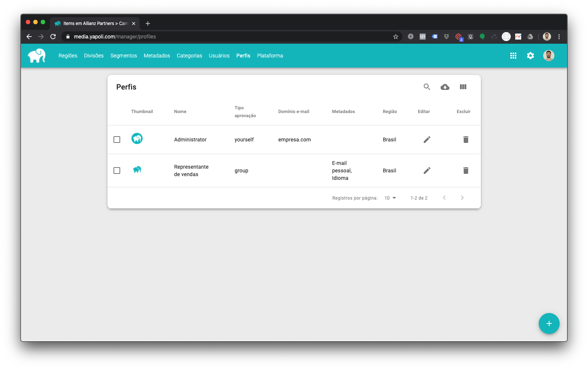Screen dimensions: 588x369
Task: Click the Metadados column header in the table
Action: [343, 112]
